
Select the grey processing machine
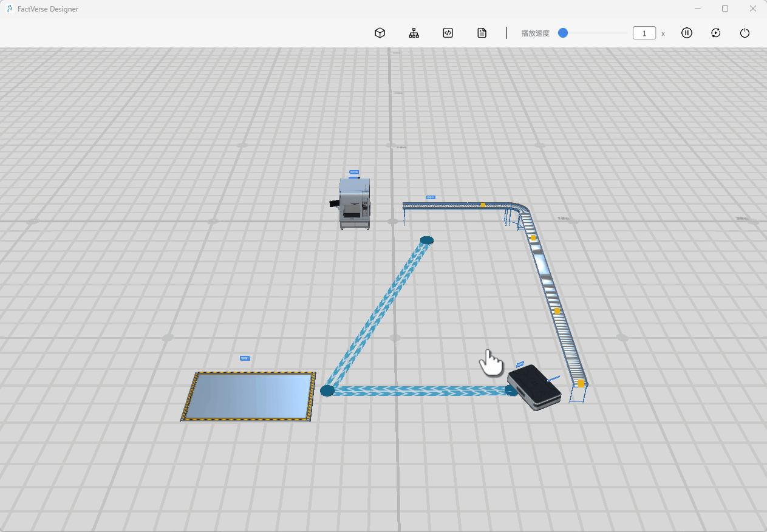(355, 204)
